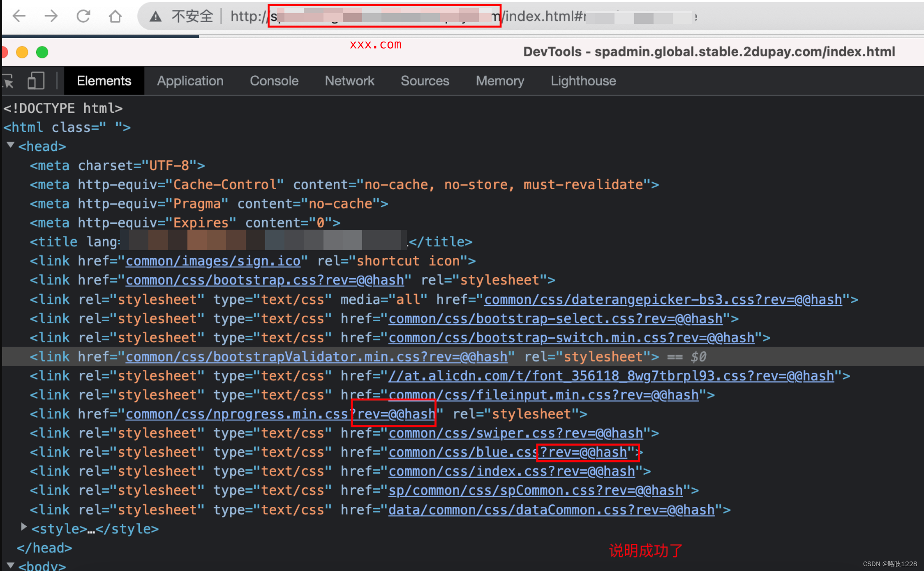Toggle the device toolbar icon

tap(36, 81)
